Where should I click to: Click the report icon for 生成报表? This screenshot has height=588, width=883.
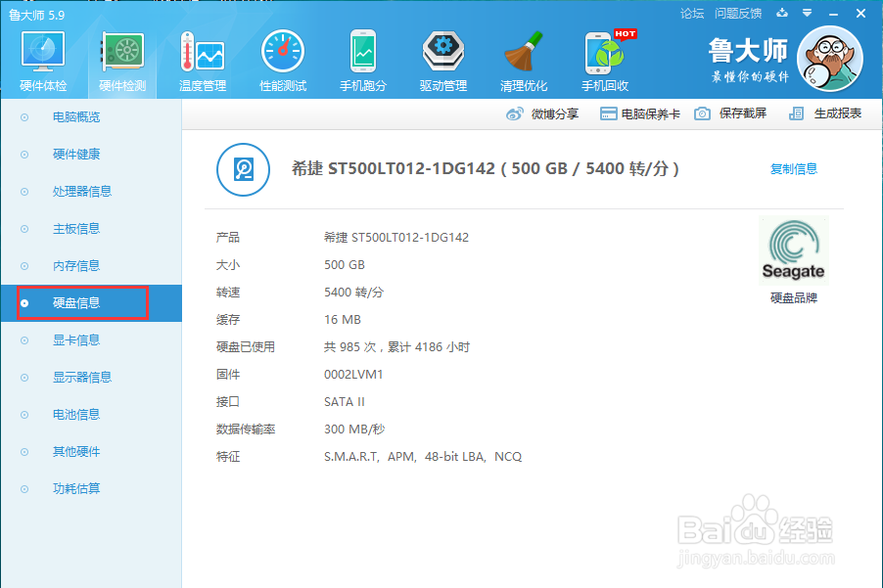coord(796,113)
